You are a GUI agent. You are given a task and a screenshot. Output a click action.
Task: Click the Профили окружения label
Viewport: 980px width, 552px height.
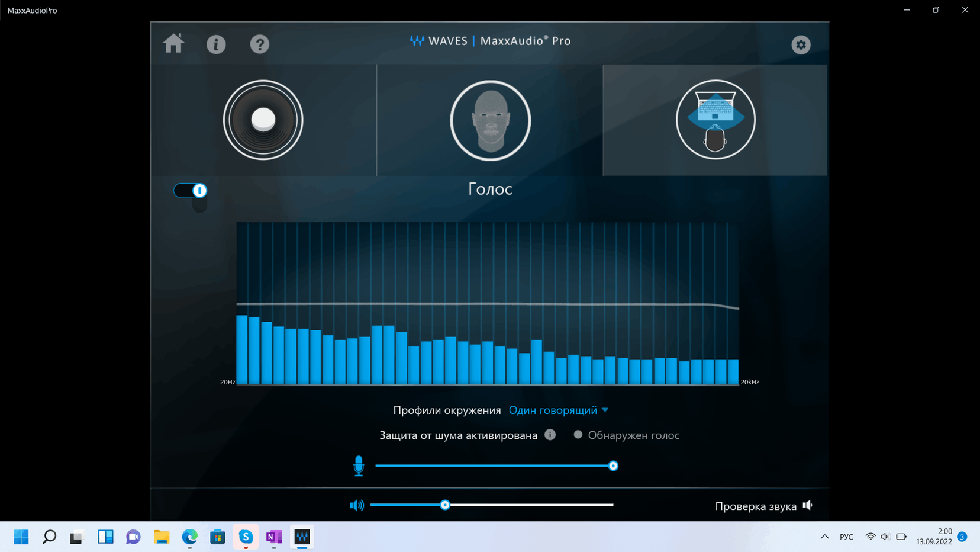[x=447, y=410]
